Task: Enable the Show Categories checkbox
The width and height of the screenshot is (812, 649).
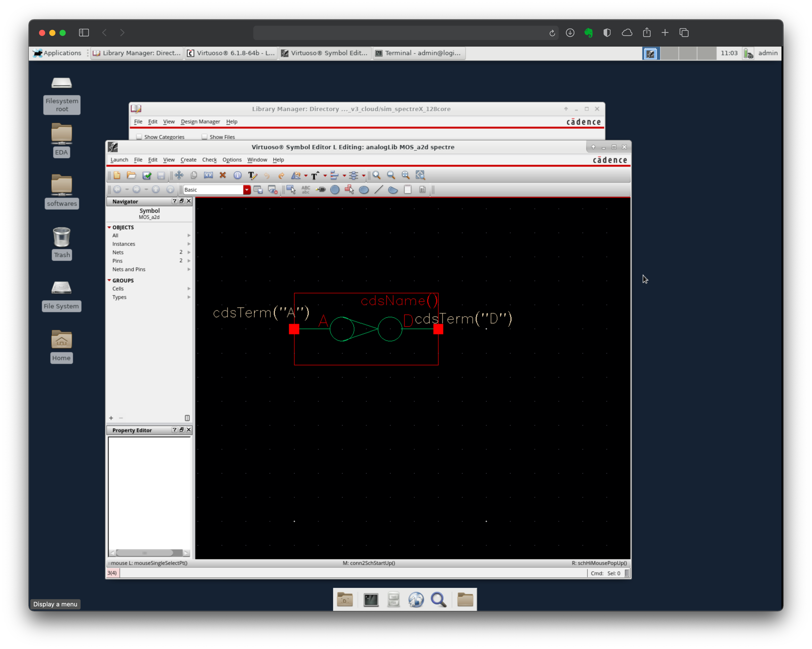Action: [x=139, y=137]
